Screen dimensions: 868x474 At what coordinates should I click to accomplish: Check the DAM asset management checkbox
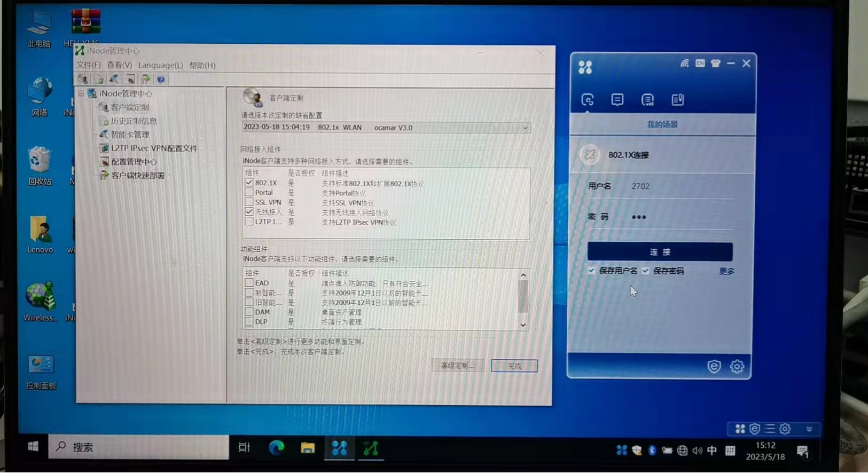pos(249,312)
